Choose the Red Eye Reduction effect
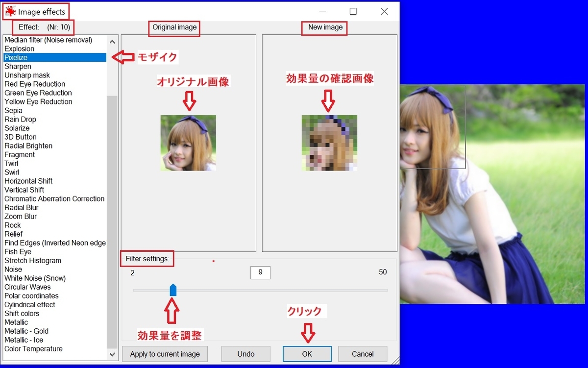 click(x=34, y=84)
